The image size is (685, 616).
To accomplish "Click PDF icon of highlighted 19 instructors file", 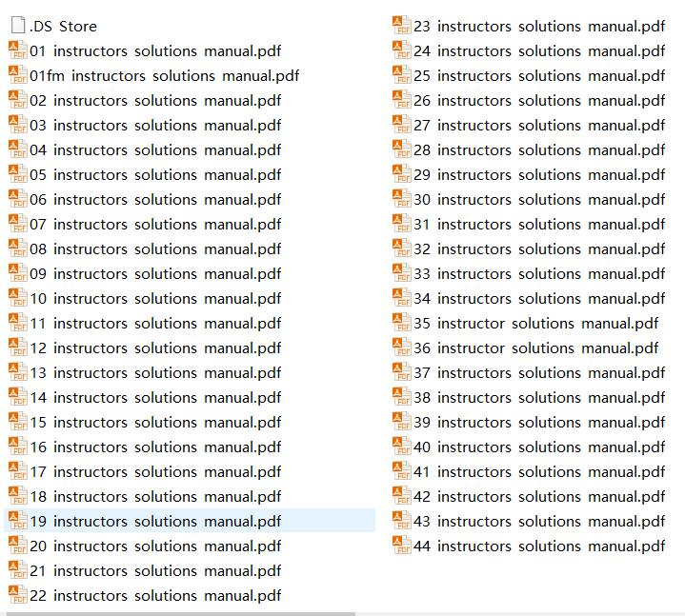I will tap(18, 520).
